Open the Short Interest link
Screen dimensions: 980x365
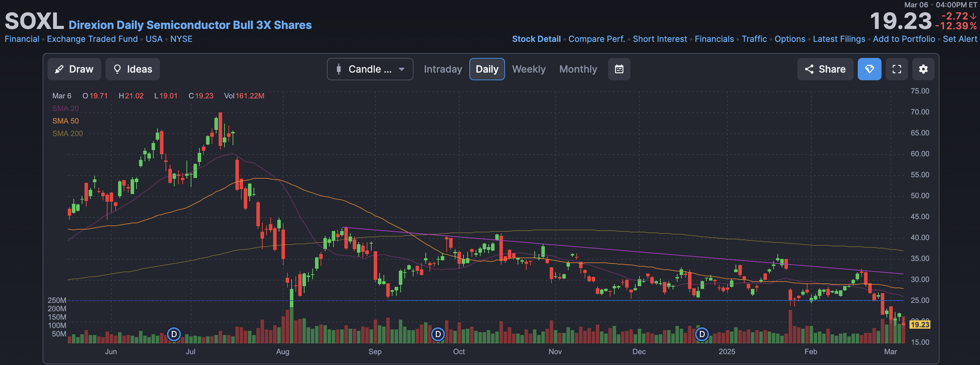click(x=660, y=39)
